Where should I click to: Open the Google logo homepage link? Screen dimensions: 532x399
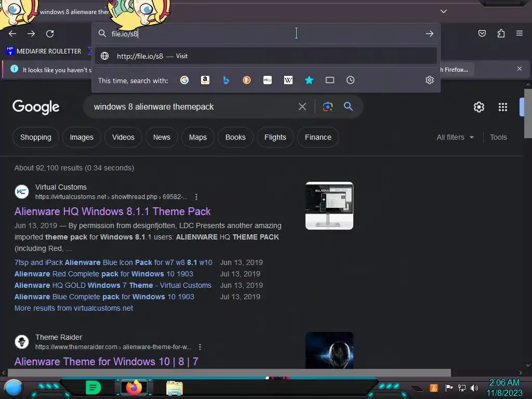click(36, 107)
